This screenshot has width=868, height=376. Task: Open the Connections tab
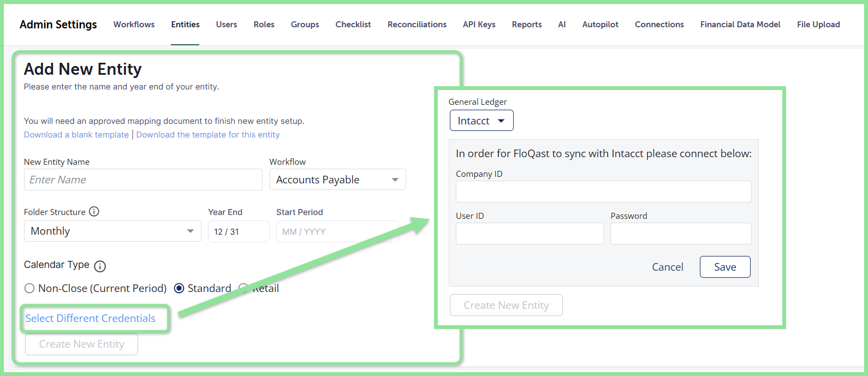coord(659,25)
